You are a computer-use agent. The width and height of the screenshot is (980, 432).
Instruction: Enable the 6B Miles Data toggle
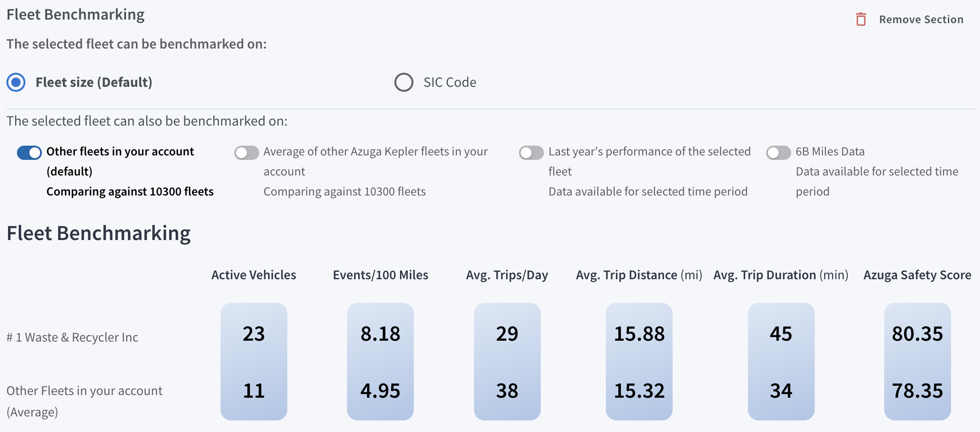(778, 153)
